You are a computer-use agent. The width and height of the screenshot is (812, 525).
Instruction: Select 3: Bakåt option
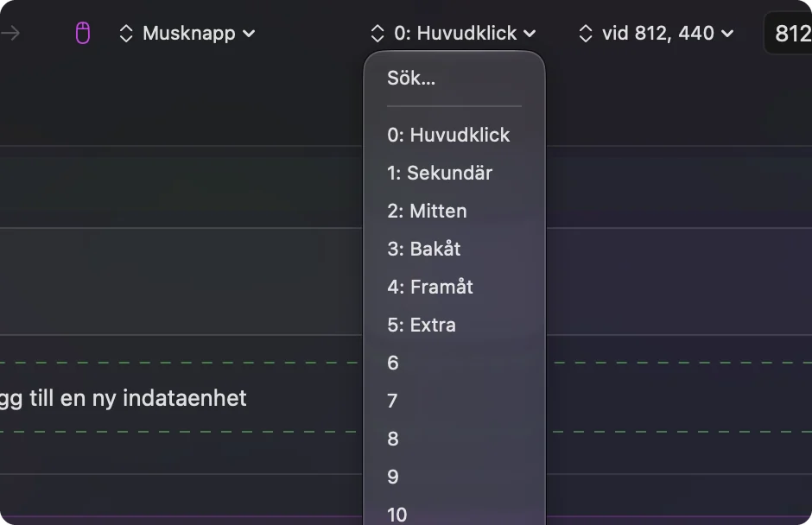click(x=454, y=249)
